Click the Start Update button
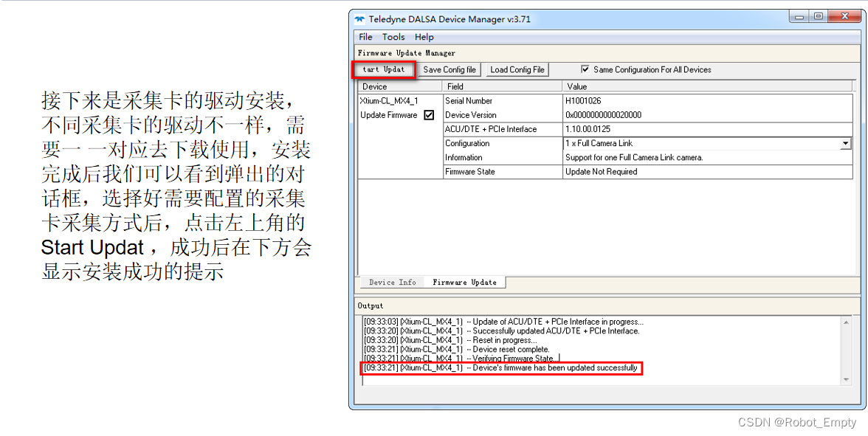This screenshot has width=868, height=436. click(384, 69)
